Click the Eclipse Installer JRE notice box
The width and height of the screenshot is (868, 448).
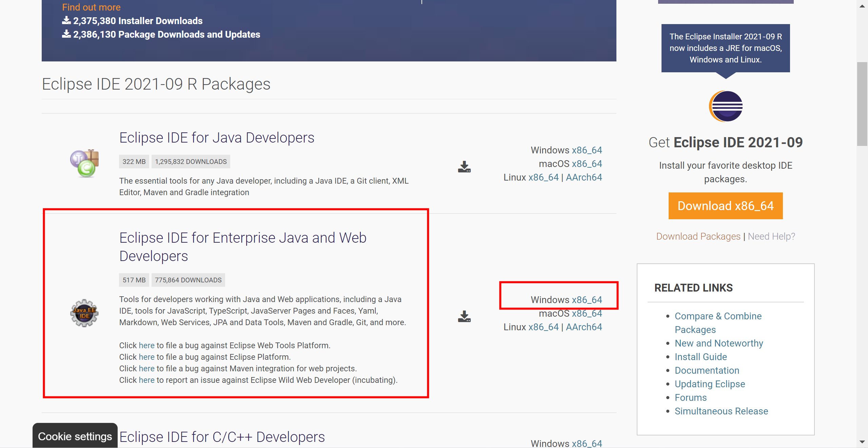tap(726, 48)
